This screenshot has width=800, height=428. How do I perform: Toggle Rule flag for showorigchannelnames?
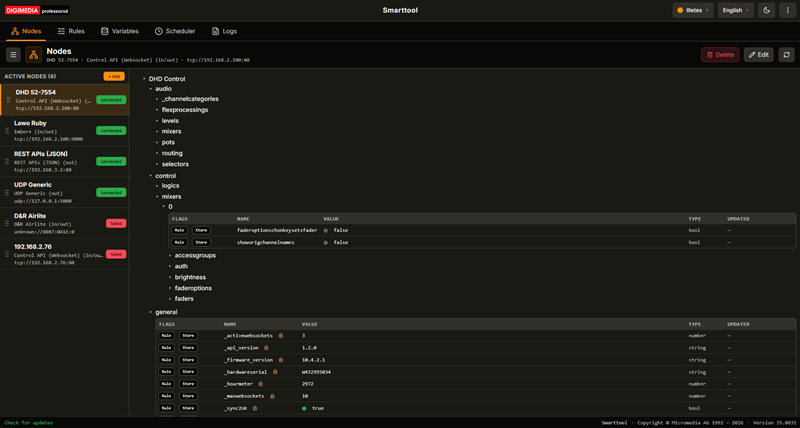point(180,242)
